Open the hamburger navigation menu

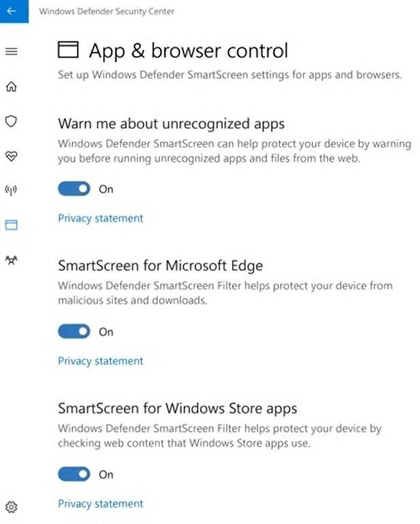pyautogui.click(x=12, y=51)
